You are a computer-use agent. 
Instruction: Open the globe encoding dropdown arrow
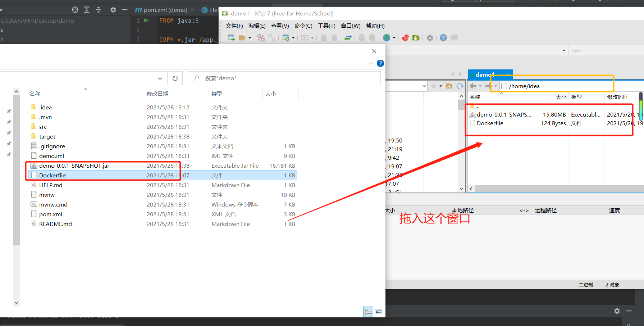point(394,38)
